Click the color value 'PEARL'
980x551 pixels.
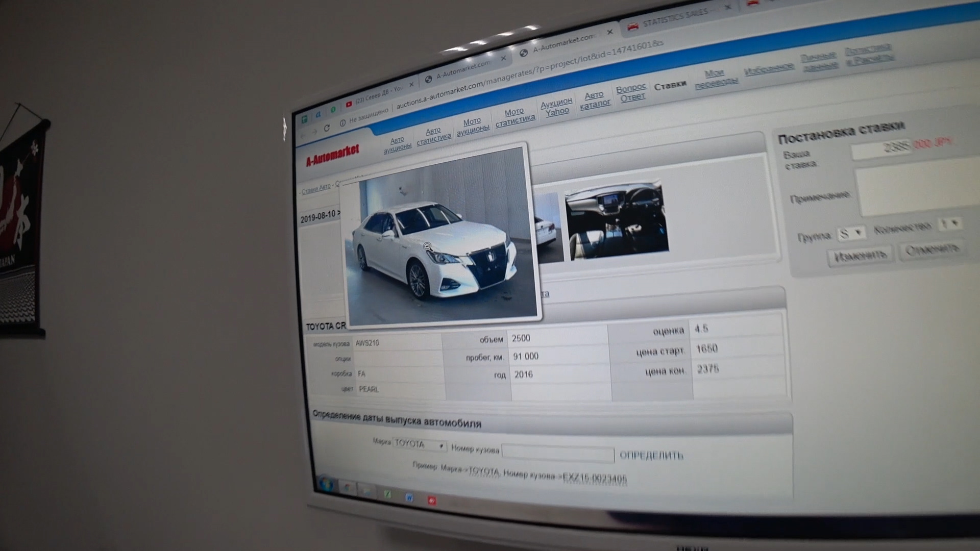(369, 389)
